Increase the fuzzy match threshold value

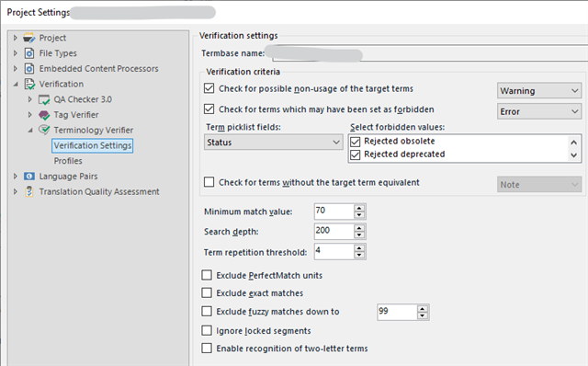pos(423,309)
